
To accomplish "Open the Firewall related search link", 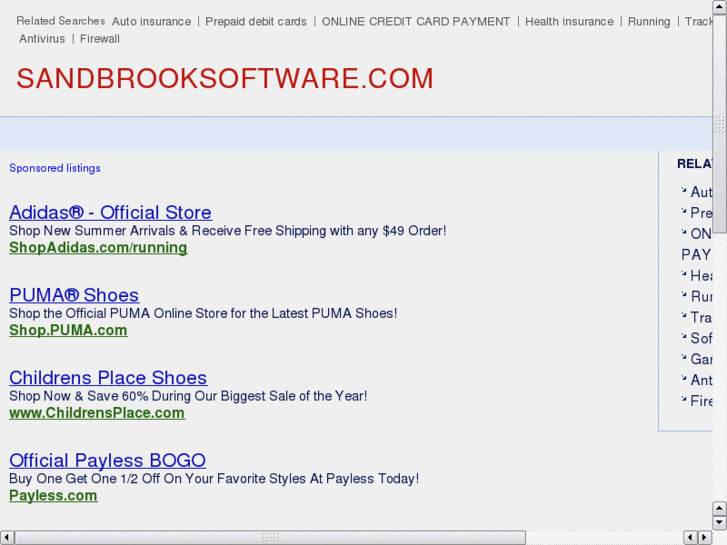I will (x=100, y=38).
